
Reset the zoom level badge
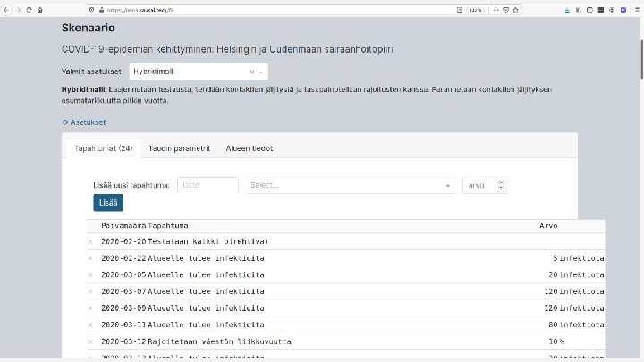tap(475, 10)
